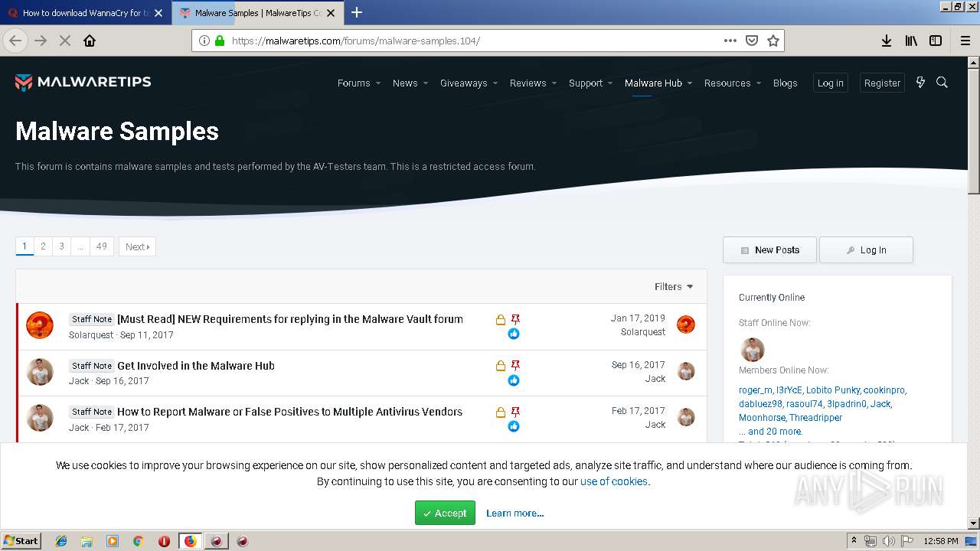The width and height of the screenshot is (980, 551).
Task: Expand the News dropdown arrow
Action: (426, 83)
